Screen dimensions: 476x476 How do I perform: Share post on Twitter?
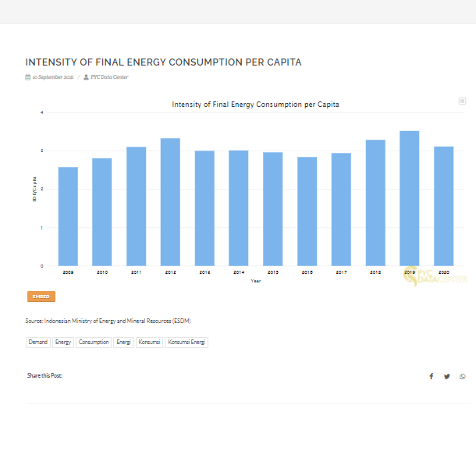click(447, 376)
